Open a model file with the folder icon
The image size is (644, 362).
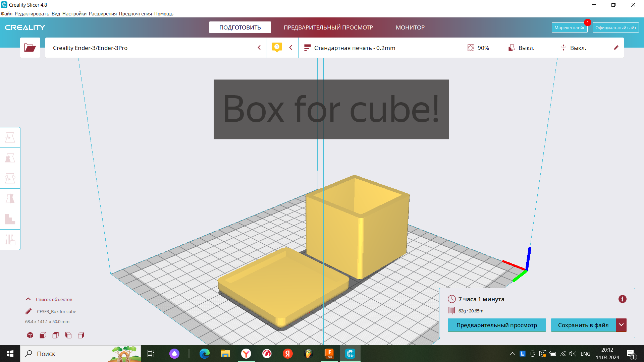pyautogui.click(x=30, y=48)
